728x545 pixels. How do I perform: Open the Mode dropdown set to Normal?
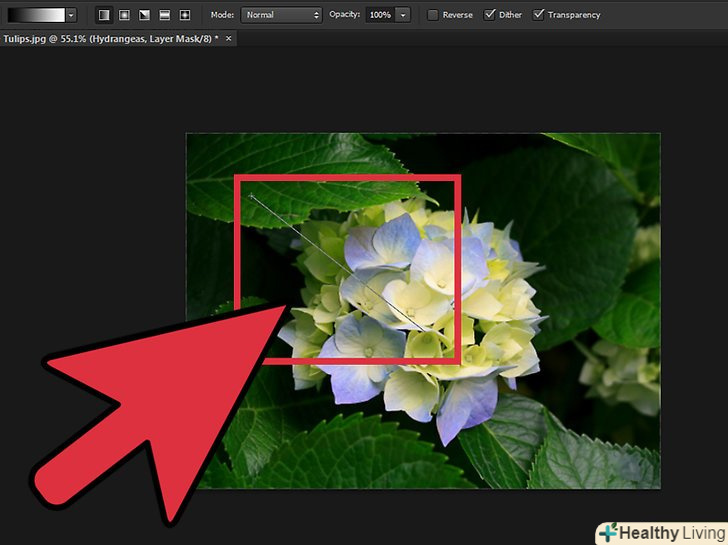pyautogui.click(x=283, y=15)
